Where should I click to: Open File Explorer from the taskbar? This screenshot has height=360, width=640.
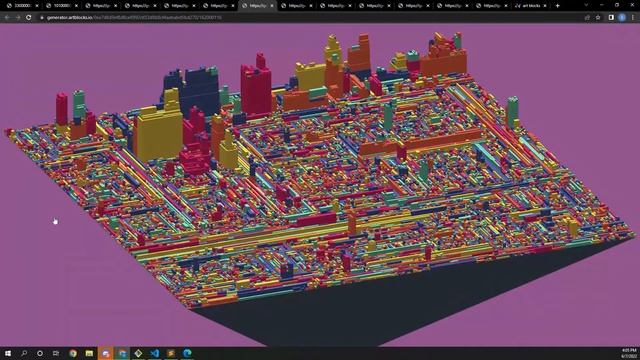point(89,353)
